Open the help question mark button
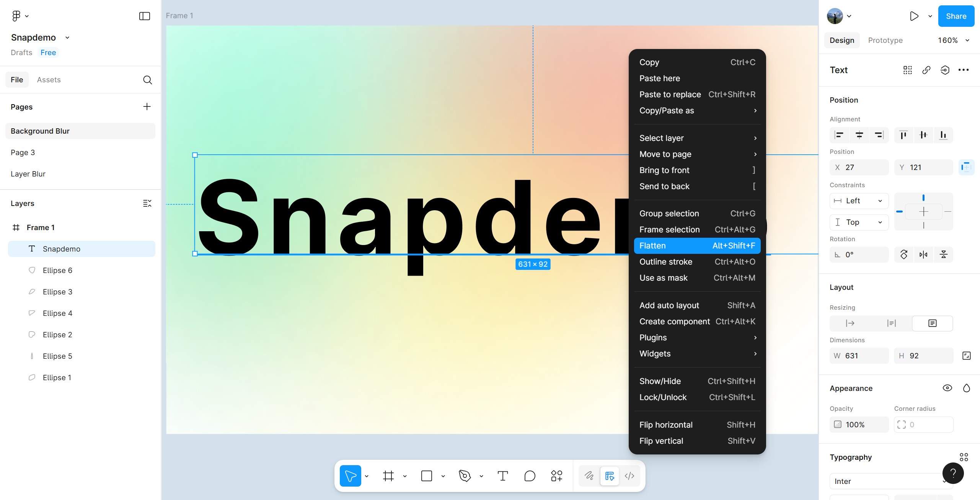 click(953, 473)
